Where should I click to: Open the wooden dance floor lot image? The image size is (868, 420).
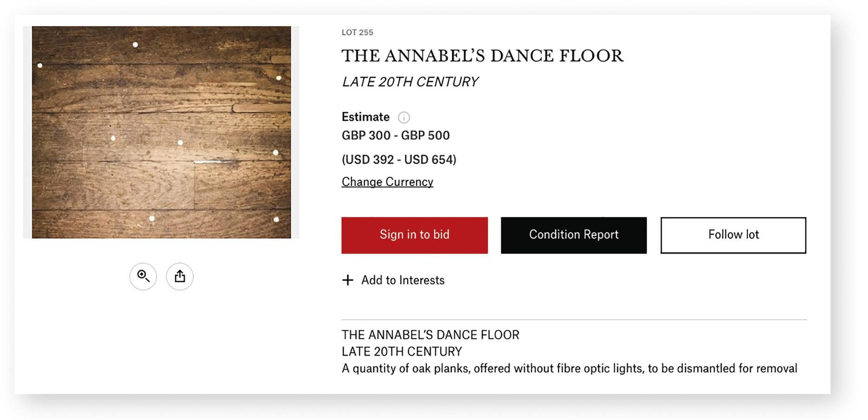click(161, 132)
